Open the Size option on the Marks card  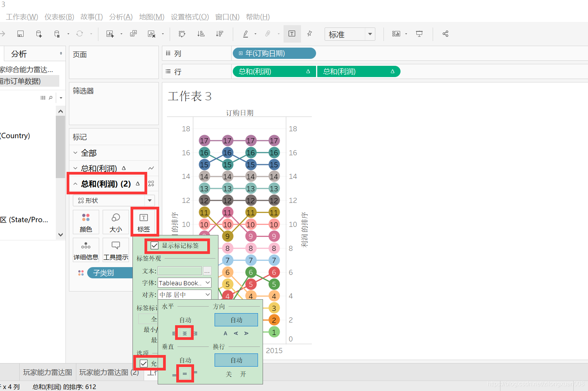click(115, 222)
